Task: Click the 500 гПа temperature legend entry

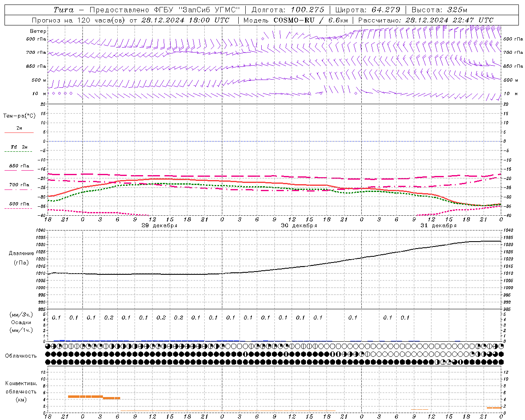Action: [19, 204]
